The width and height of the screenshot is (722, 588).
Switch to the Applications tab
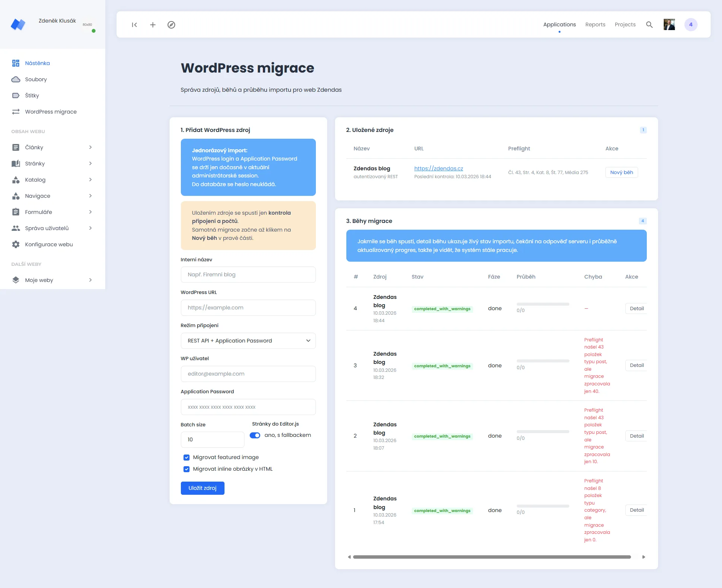[560, 24]
